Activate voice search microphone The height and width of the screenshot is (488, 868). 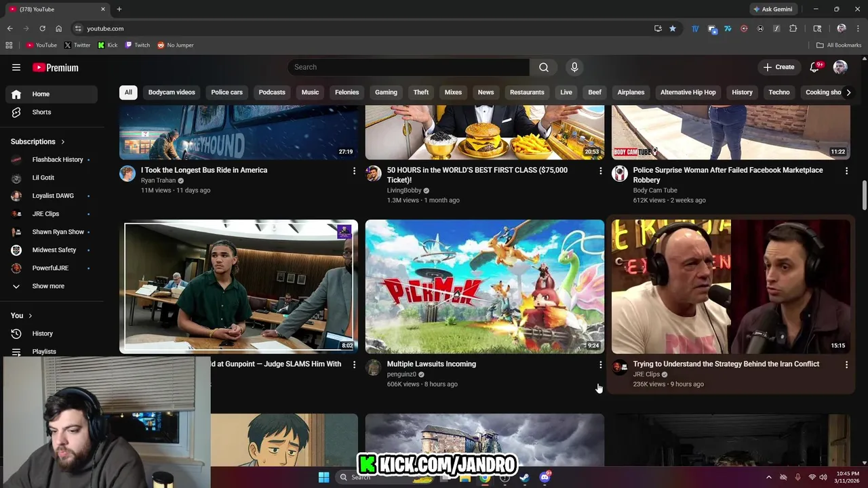tap(574, 67)
